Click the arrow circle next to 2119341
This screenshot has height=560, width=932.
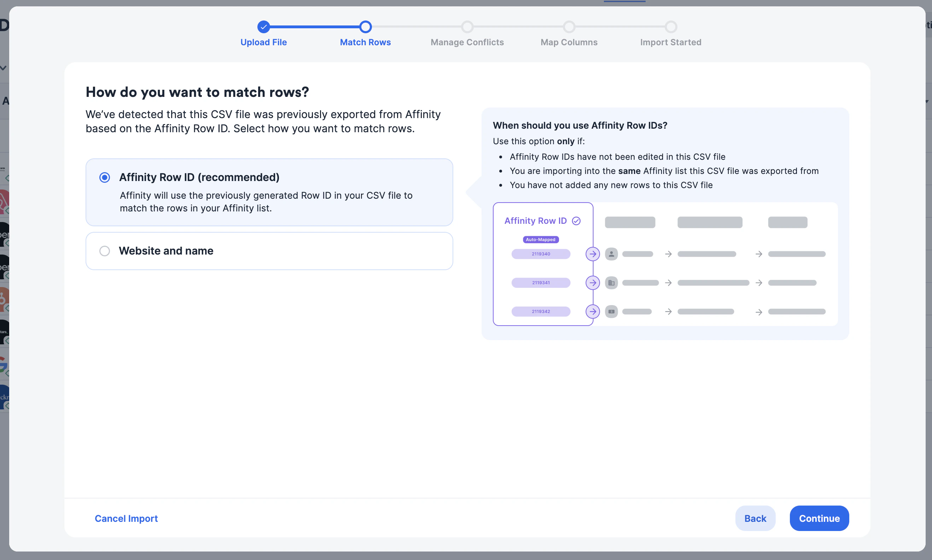pyautogui.click(x=593, y=282)
